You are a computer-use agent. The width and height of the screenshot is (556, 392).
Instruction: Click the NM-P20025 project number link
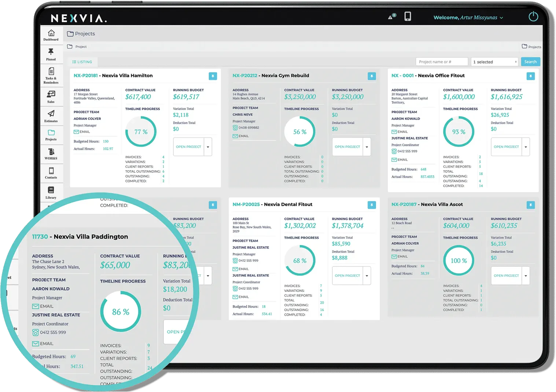[x=246, y=205]
